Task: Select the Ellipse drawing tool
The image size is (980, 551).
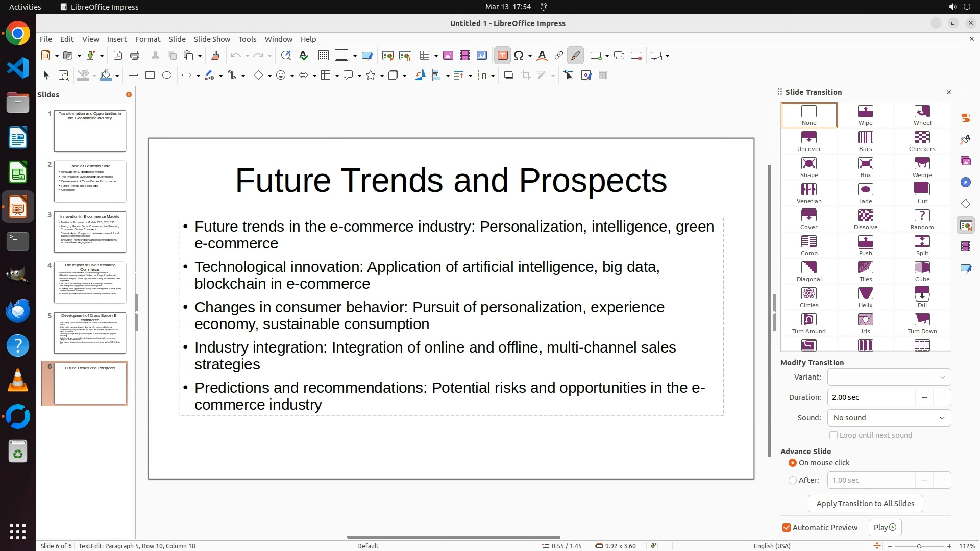Action: (x=167, y=76)
